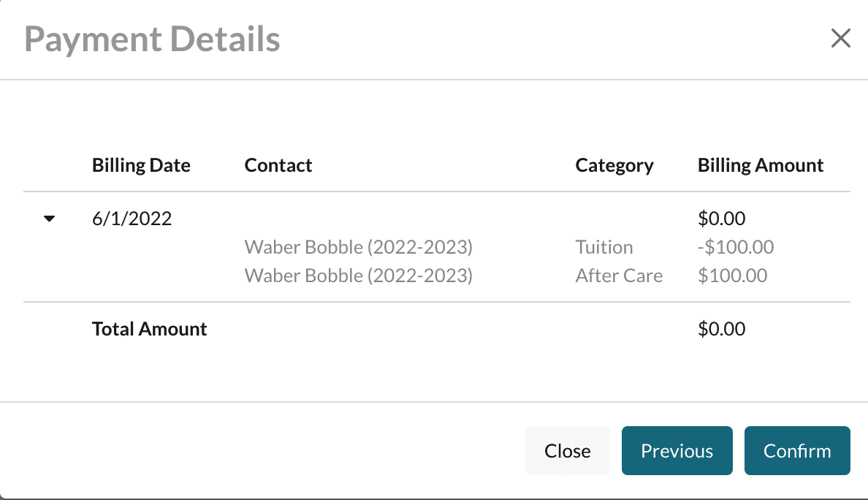Select the 6/1/2022 date entry
The width and height of the screenshot is (868, 500).
click(132, 218)
